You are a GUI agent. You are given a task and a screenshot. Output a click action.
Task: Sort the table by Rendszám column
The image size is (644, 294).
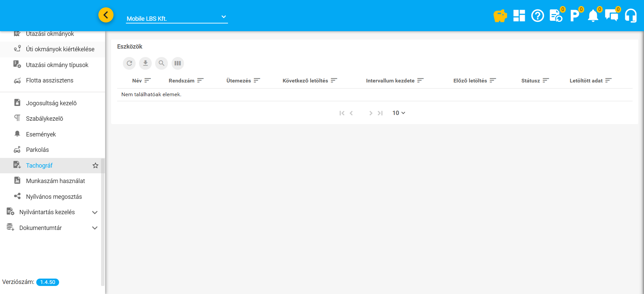coord(182,80)
